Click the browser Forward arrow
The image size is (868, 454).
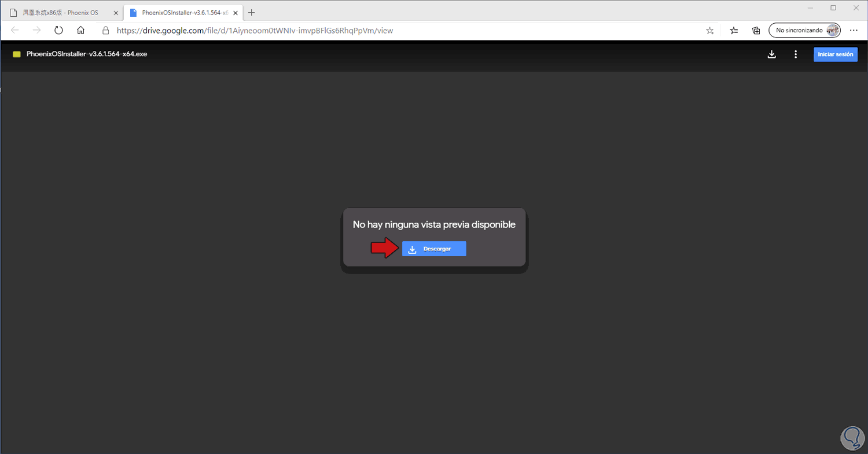pos(36,31)
